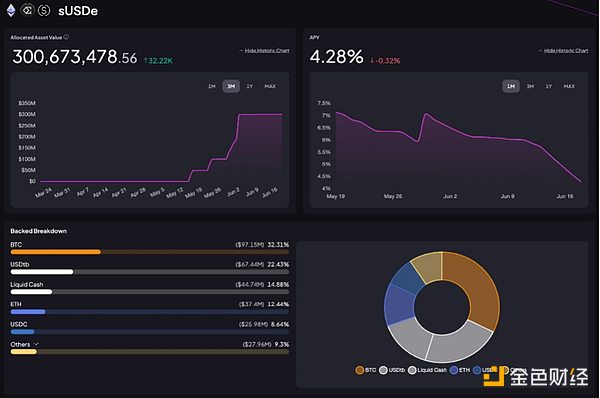The image size is (600, 398).
Task: Switch APY chart to 3M tab
Action: (530, 86)
